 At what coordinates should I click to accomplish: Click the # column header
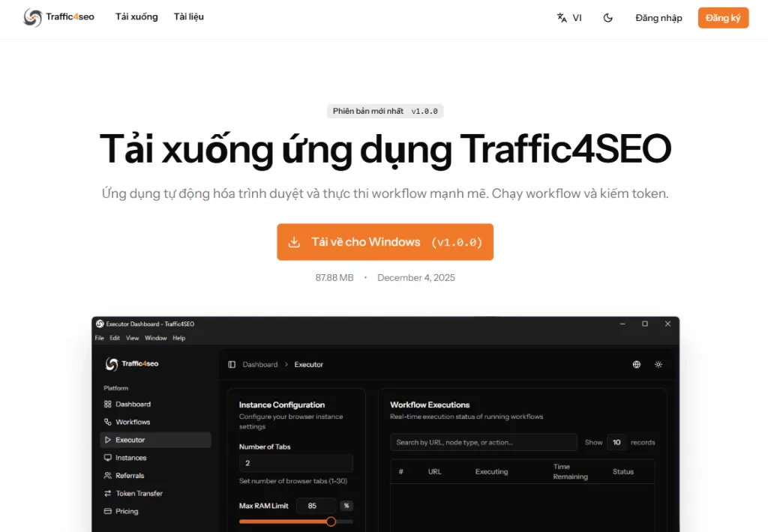tap(400, 471)
